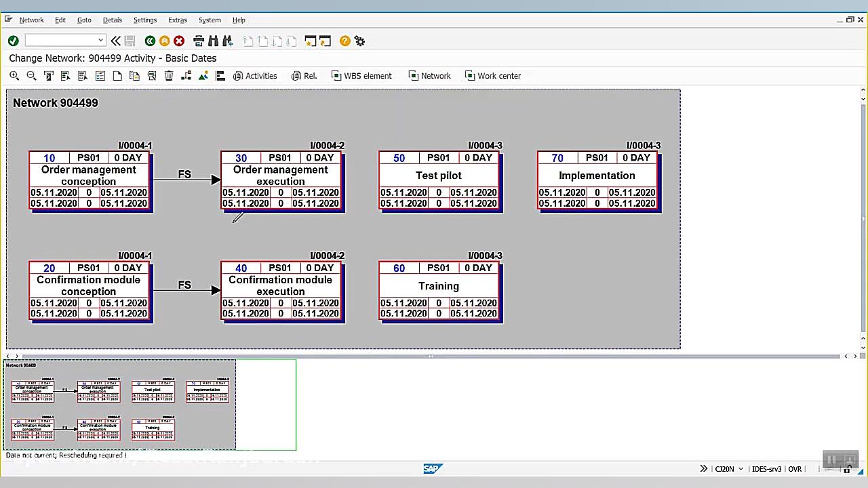The image size is (868, 488).
Task: Select the Training activity node
Action: point(439,291)
